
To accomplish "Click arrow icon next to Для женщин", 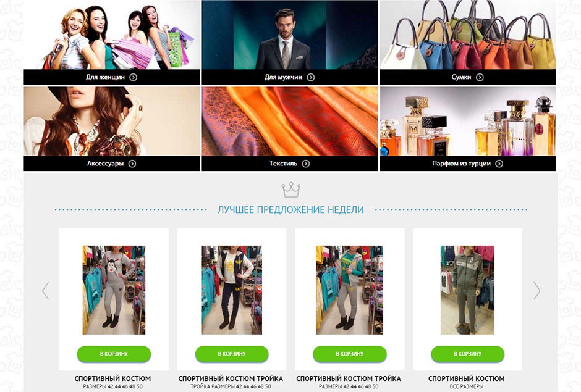I will coord(133,77).
